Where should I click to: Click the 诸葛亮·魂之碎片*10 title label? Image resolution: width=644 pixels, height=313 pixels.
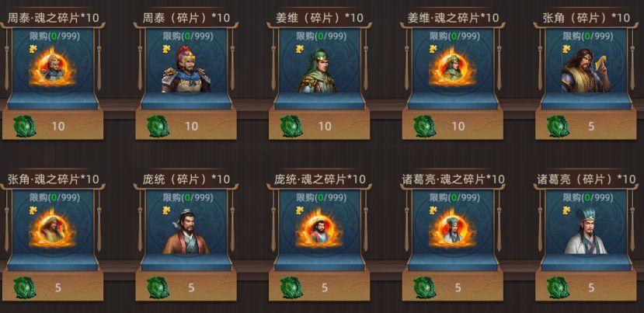coord(454,179)
